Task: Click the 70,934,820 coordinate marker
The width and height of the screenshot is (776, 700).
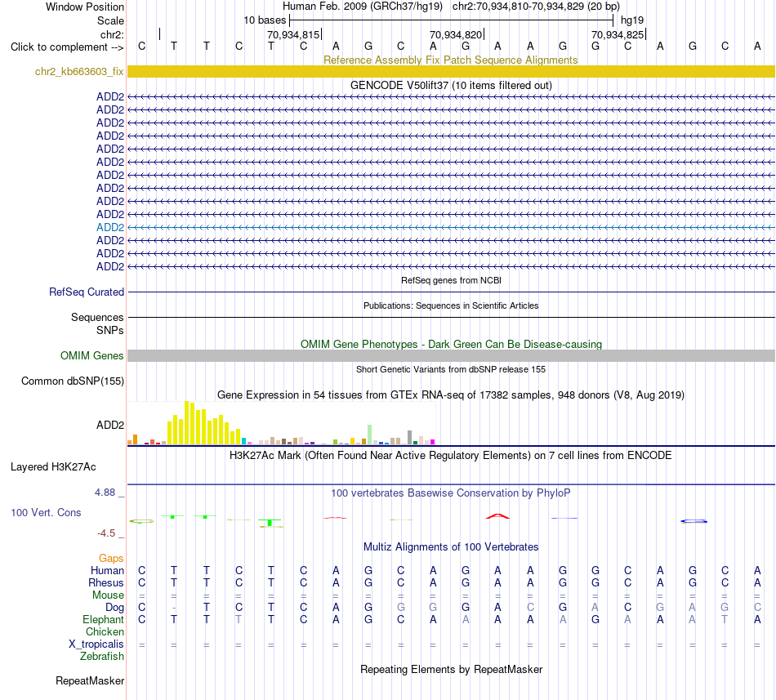Action: coord(455,34)
